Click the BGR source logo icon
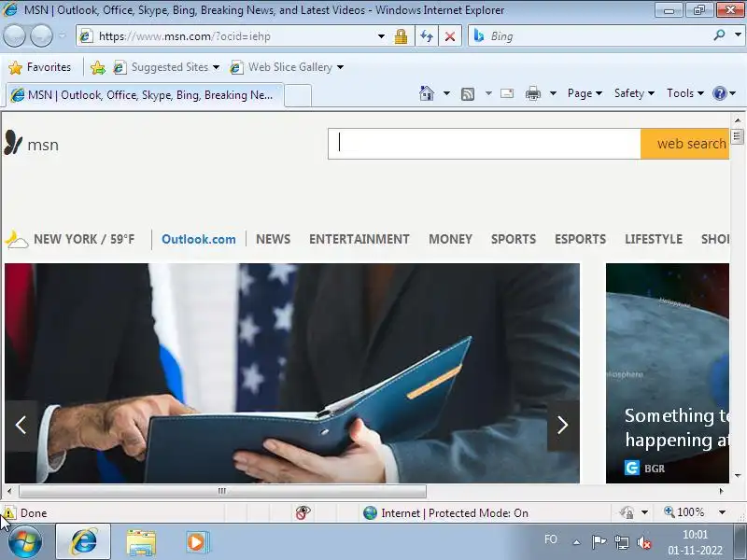747x560 pixels. pyautogui.click(x=632, y=469)
